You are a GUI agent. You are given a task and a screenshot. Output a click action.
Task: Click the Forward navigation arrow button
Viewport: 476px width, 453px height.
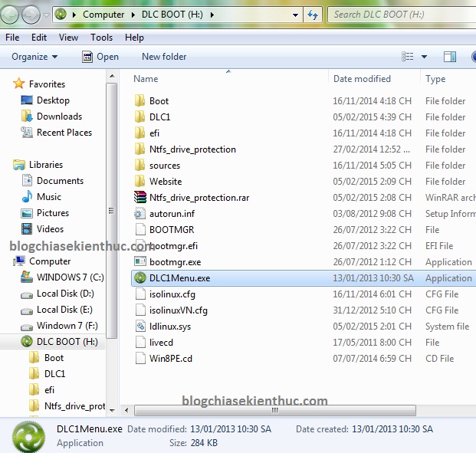click(x=31, y=15)
